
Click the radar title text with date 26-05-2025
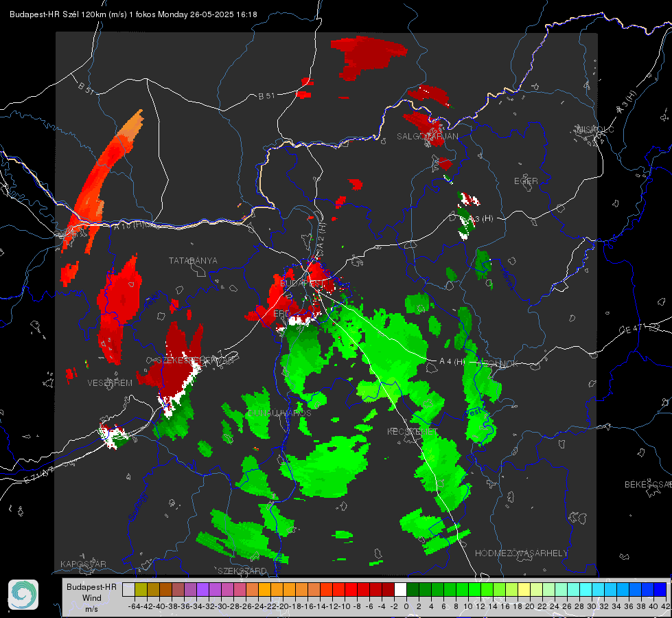[x=133, y=14]
